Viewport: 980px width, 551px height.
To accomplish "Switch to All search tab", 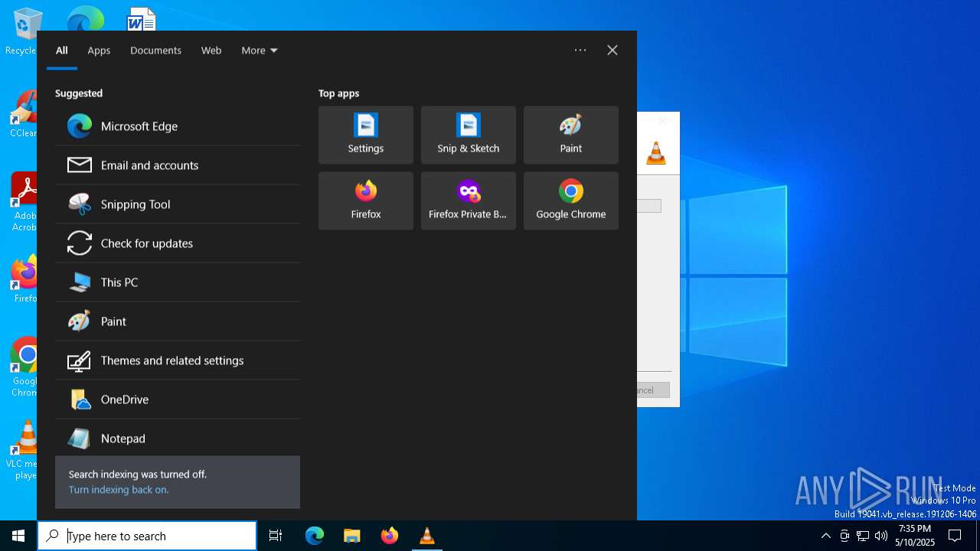I will pos(62,51).
